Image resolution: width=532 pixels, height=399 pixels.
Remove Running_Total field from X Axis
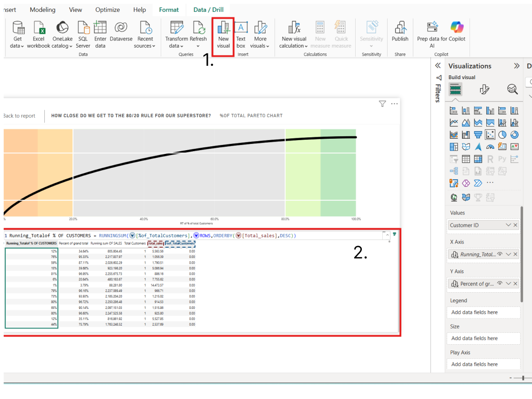[x=515, y=254]
